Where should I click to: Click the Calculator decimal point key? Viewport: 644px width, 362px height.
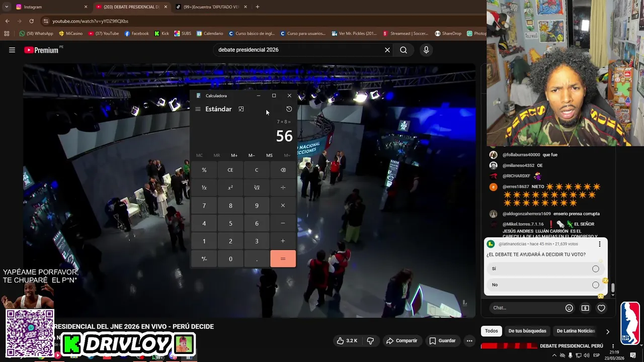coord(257,259)
